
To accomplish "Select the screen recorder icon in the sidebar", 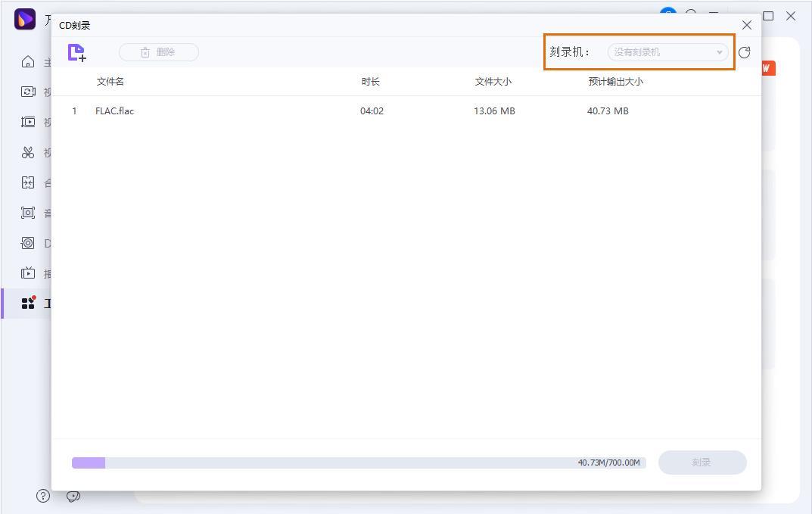I will pyautogui.click(x=28, y=213).
